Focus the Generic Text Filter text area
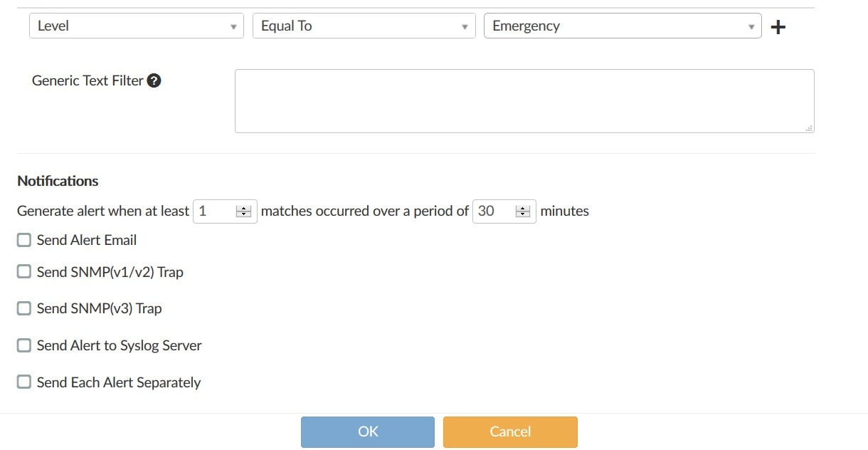Screen dimensions: 868x450 click(x=524, y=100)
